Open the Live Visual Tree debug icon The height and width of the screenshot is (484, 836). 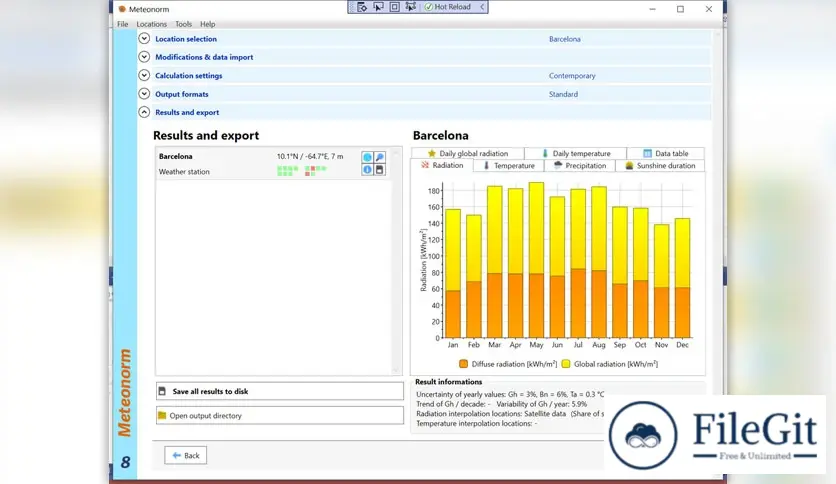point(362,7)
